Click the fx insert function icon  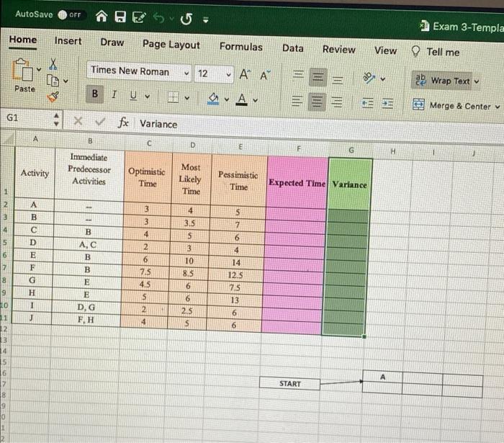[x=123, y=122]
